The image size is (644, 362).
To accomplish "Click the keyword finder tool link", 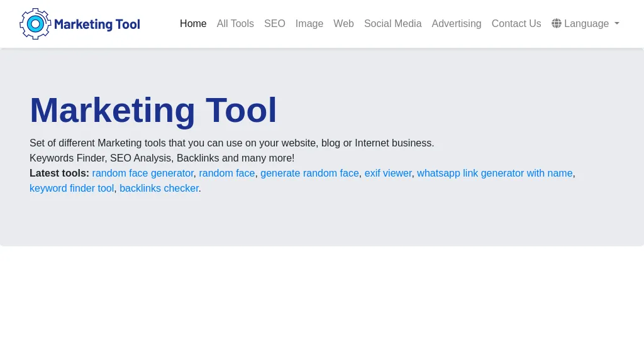I will 72,188.
